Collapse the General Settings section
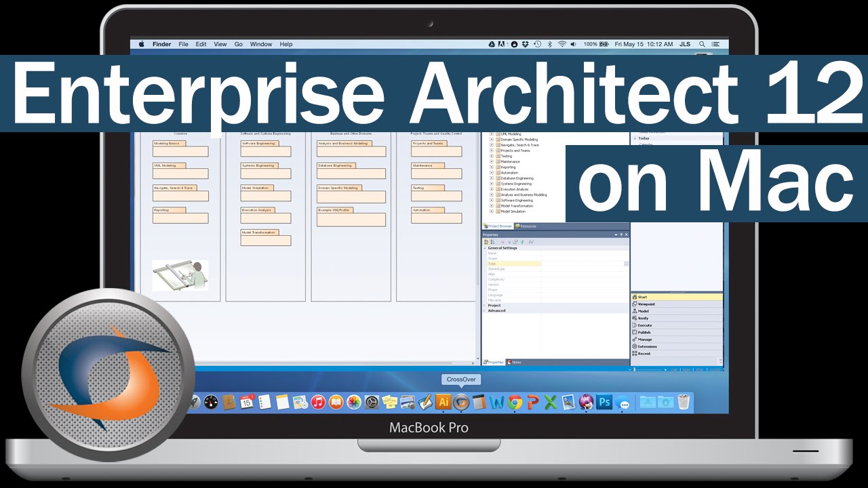 pyautogui.click(x=484, y=248)
